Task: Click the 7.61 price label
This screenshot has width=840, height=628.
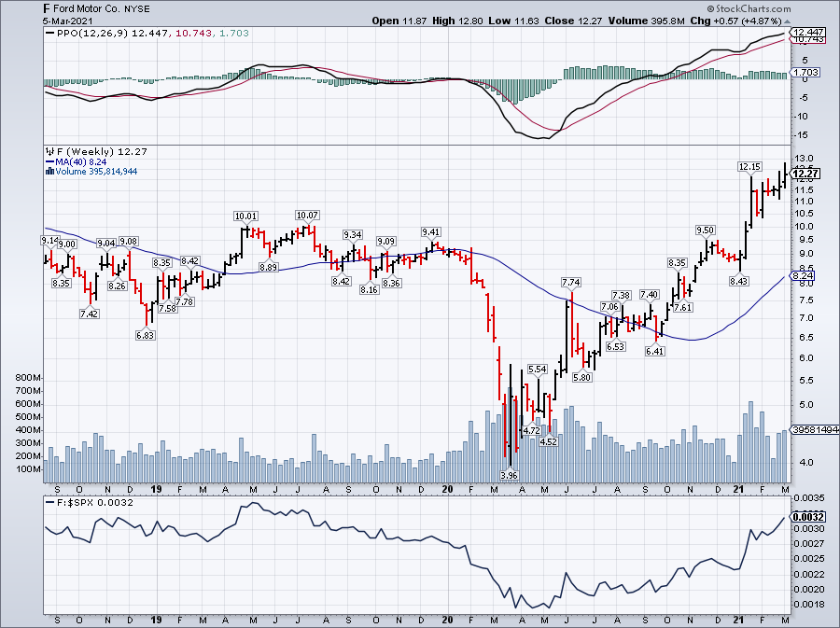Action: pyautogui.click(x=682, y=307)
